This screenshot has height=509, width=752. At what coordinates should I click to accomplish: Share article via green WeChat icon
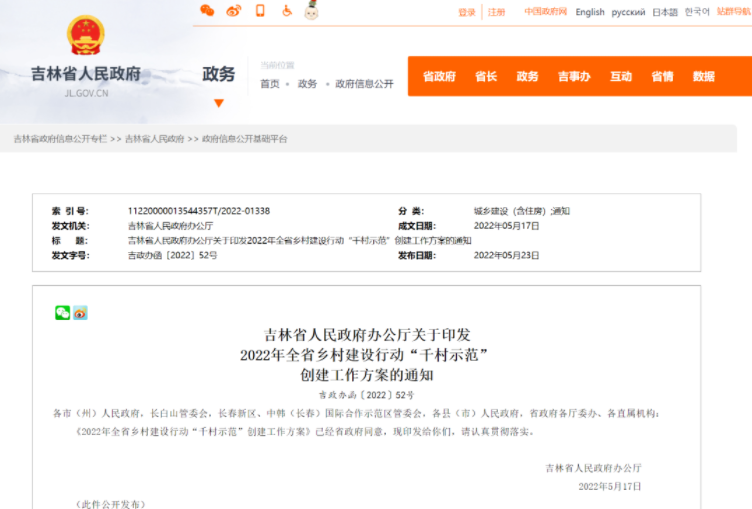tap(62, 313)
